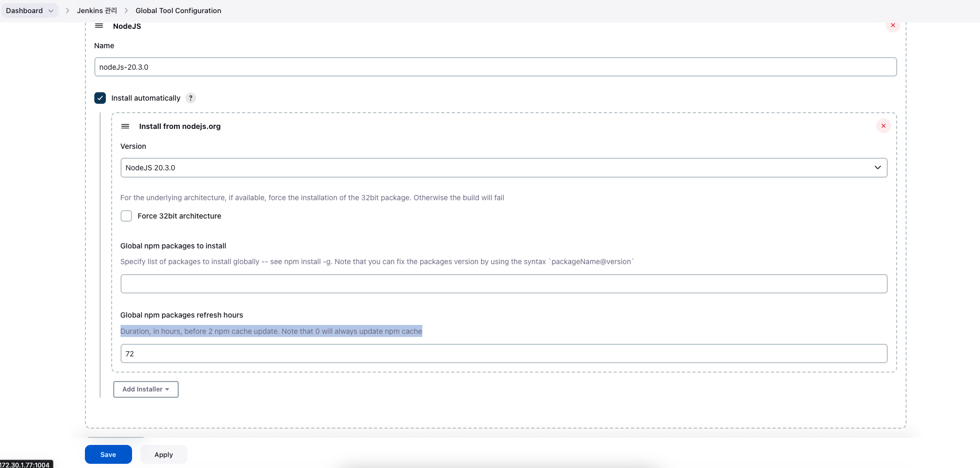Apply the configuration changes
The image size is (980, 468).
164,454
